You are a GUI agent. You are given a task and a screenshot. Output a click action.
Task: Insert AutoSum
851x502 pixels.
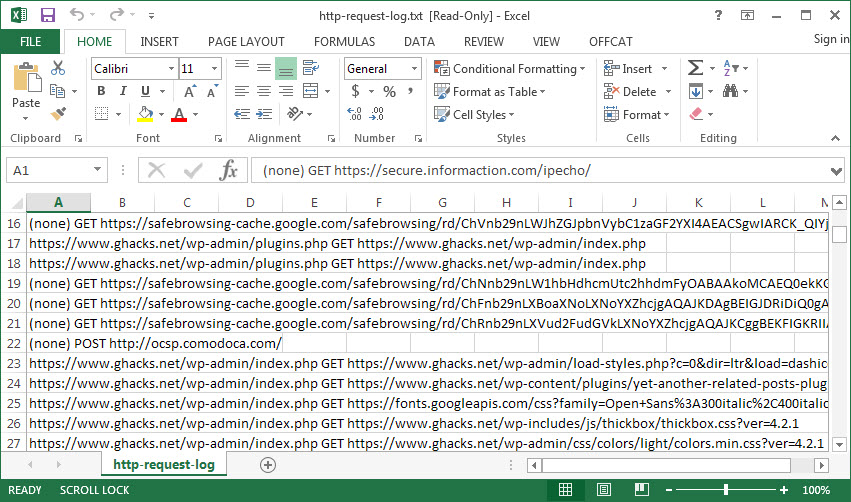695,68
